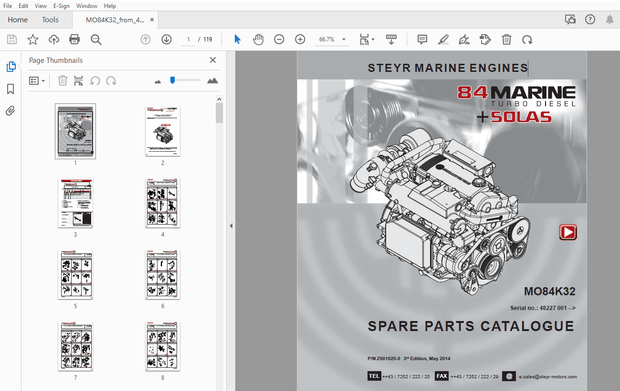Select page 4 thumbnail
This screenshot has width=620, height=391.
pyautogui.click(x=163, y=203)
